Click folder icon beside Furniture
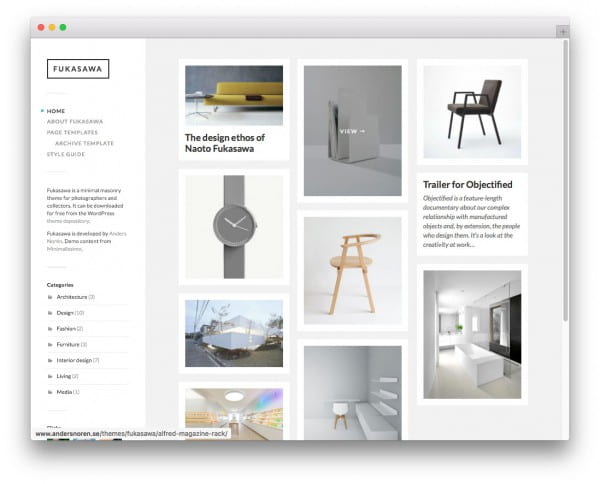Screen dimensions: 600x484 (x=50, y=345)
